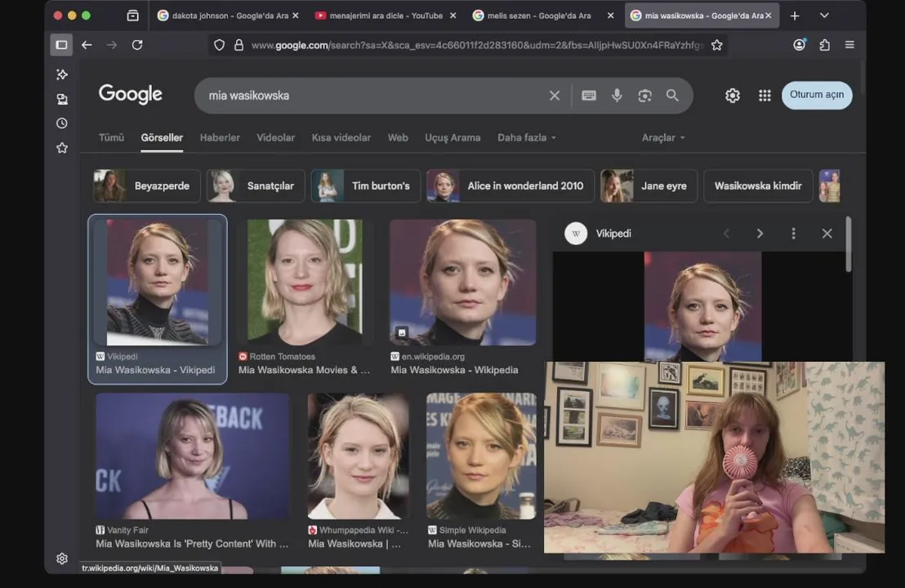This screenshot has width=905, height=588.
Task: Open bookmarks star in the sidebar
Action: click(x=62, y=149)
